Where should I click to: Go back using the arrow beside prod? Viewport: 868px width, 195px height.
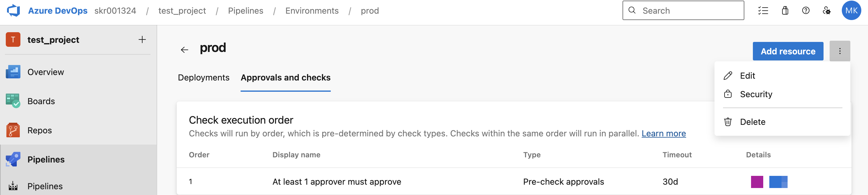coord(184,50)
